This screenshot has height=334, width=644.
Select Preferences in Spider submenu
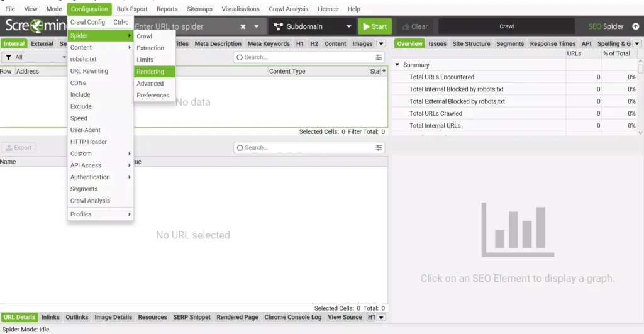(x=155, y=96)
